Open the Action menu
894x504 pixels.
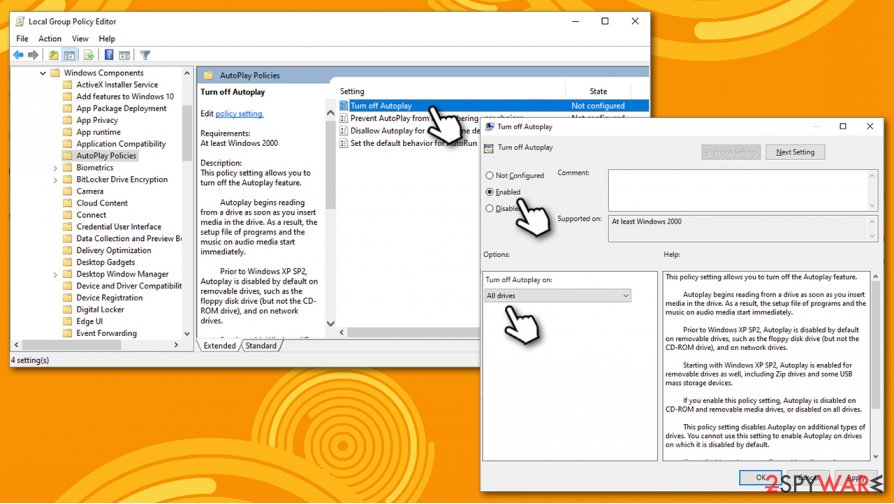50,38
